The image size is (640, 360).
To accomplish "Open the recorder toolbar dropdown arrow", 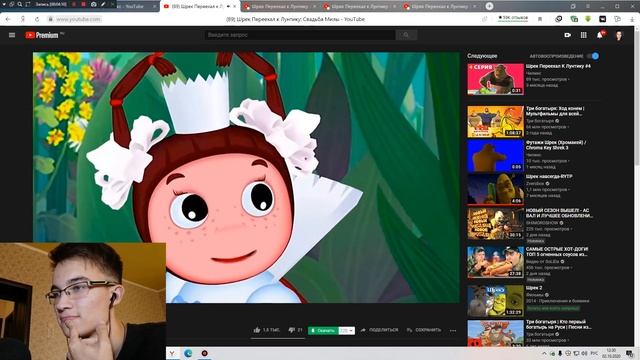I will [4, 4].
